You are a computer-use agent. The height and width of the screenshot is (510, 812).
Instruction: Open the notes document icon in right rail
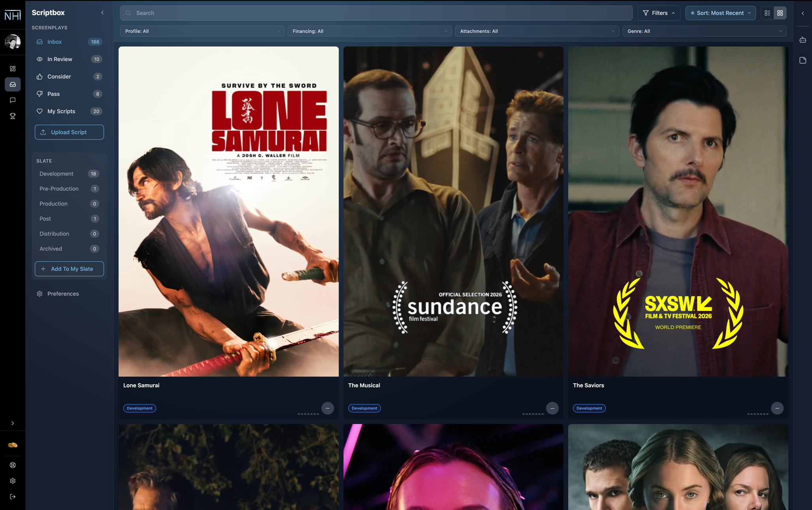(803, 60)
